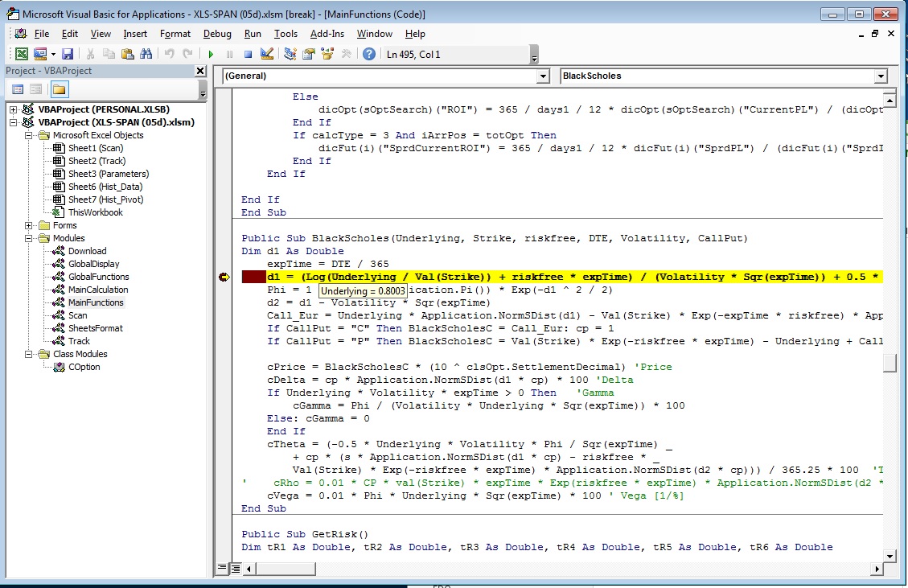Screen dimensions: 908x588
Task: Click the code pane scroll up arrow
Action: click(890, 99)
